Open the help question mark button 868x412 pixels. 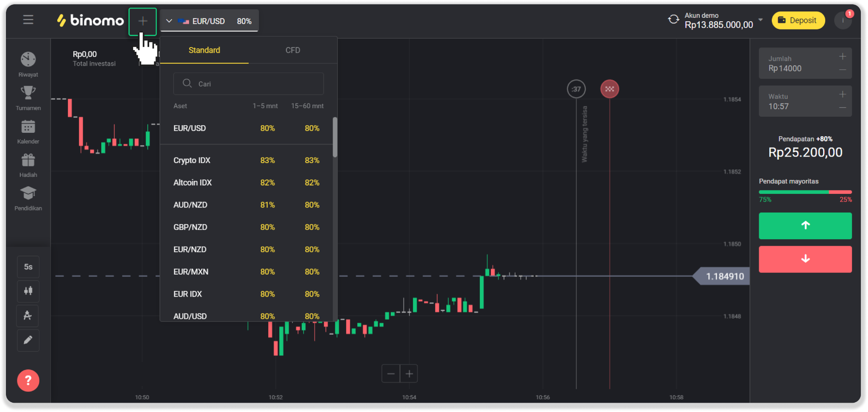[28, 381]
